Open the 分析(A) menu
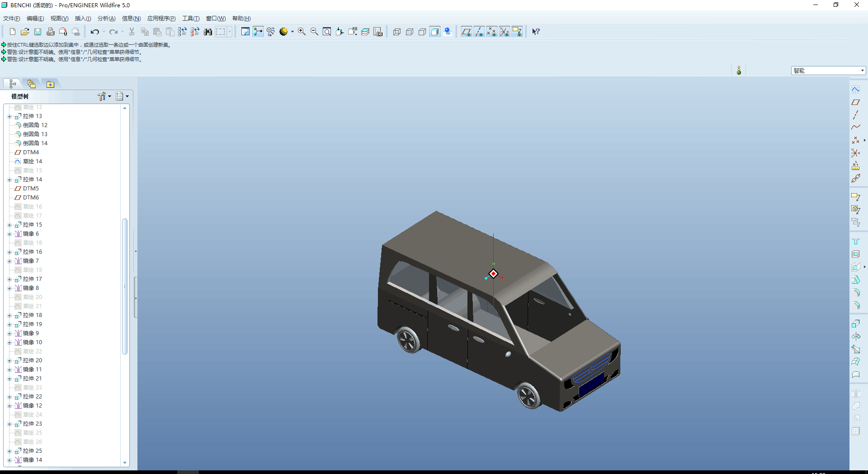The image size is (868, 474). click(106, 19)
